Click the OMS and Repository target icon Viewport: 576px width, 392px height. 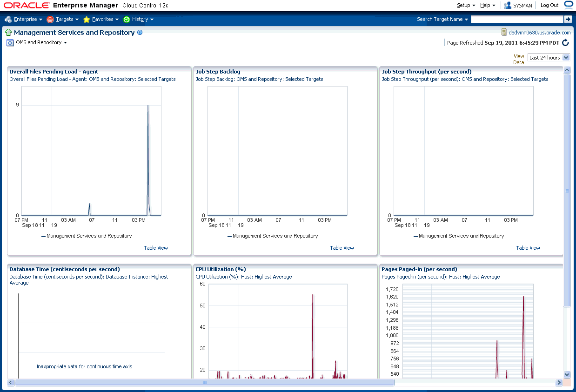click(x=10, y=43)
